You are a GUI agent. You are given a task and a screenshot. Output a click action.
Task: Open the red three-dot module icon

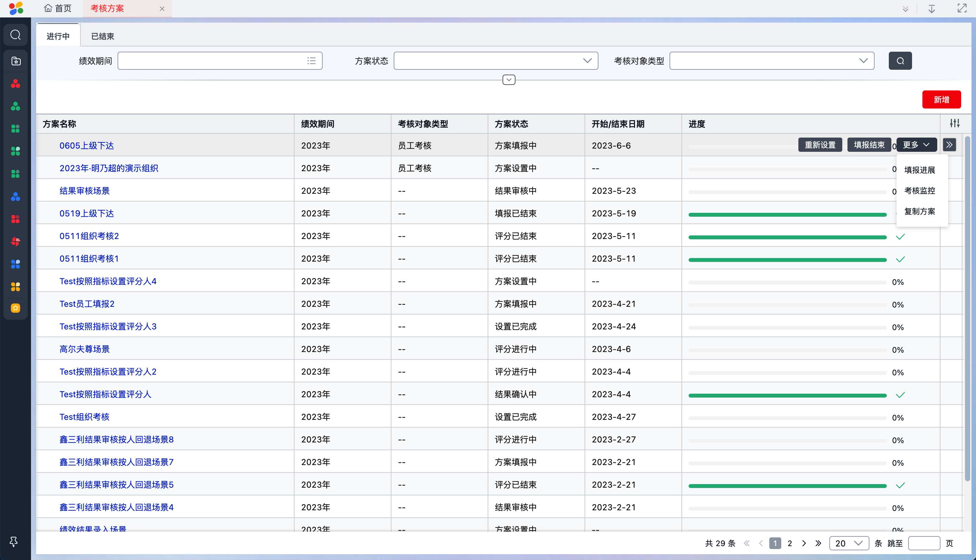16,84
